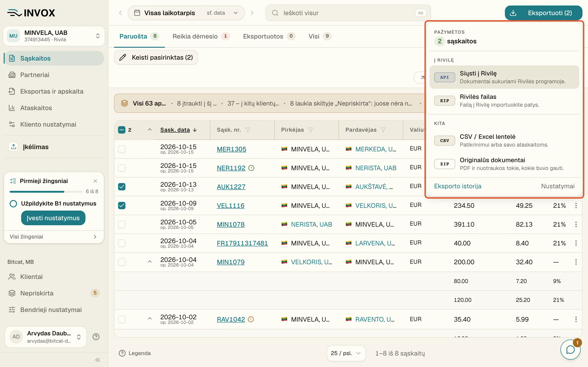Open the 25 / psl. page size dropdown

346,353
